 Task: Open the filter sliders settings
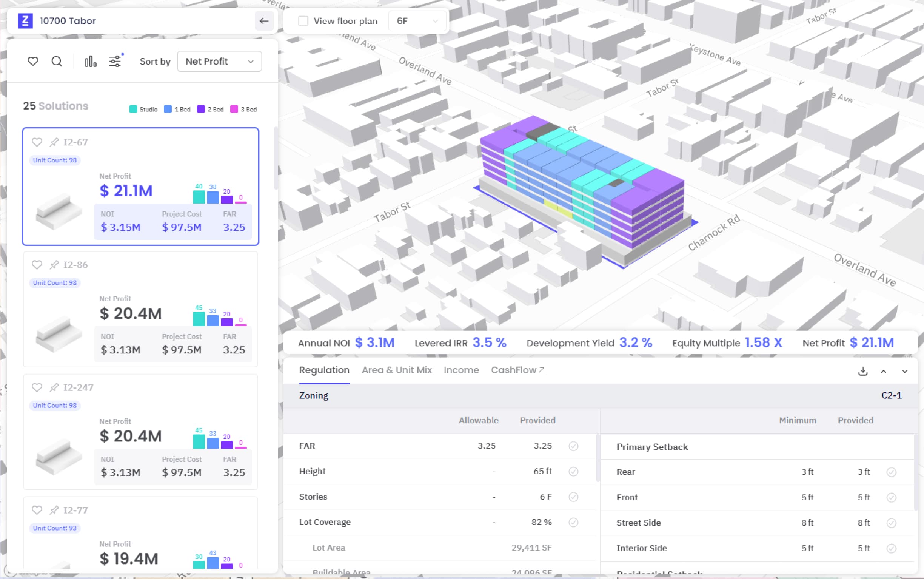[x=115, y=62]
